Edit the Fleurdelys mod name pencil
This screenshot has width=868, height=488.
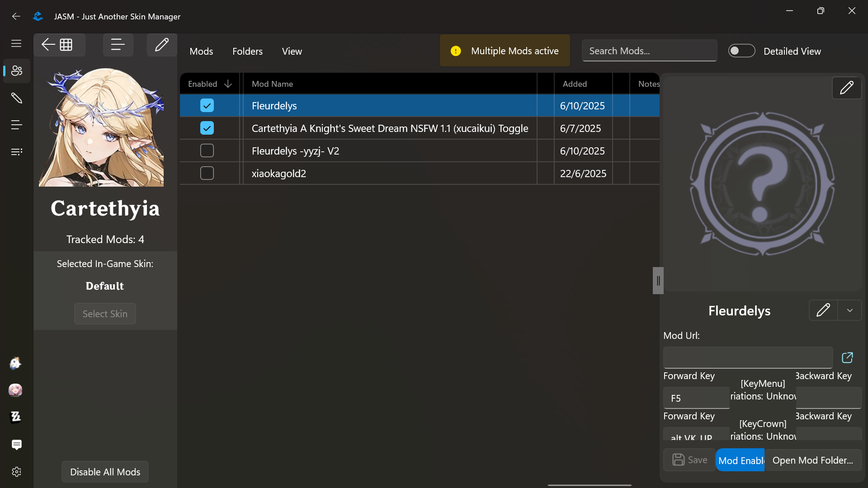823,310
